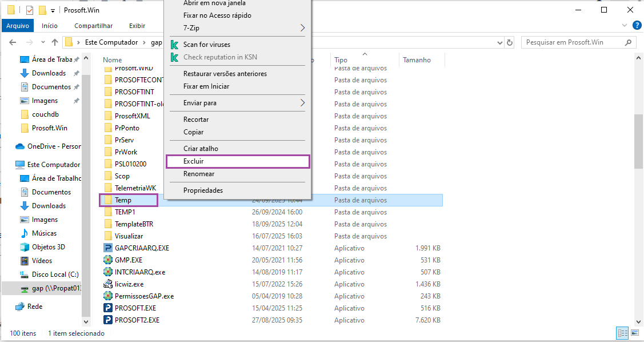Switch to details view toggle
This screenshot has height=342, width=644.
(622, 333)
